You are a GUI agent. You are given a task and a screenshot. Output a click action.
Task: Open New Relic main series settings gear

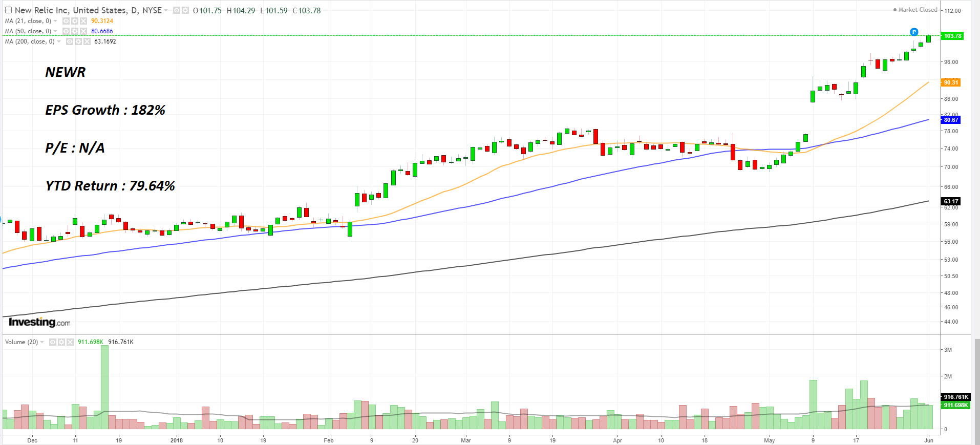tap(185, 10)
